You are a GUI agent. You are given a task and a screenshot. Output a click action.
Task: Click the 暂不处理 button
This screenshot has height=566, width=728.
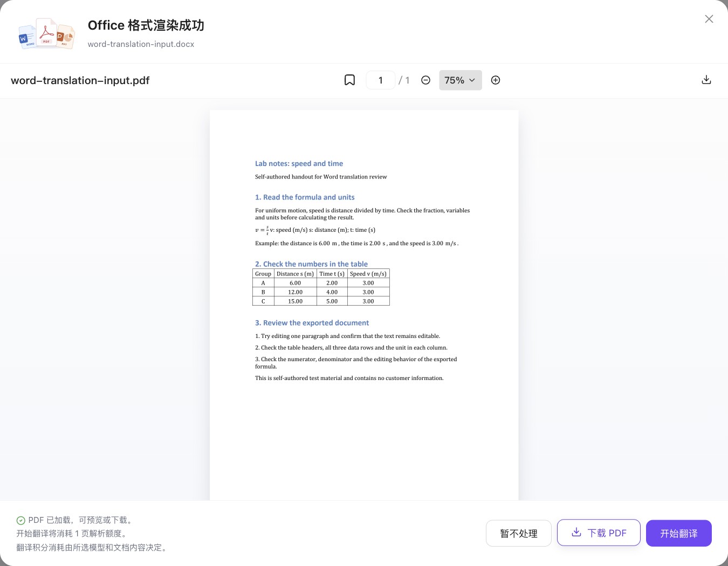pyautogui.click(x=519, y=534)
